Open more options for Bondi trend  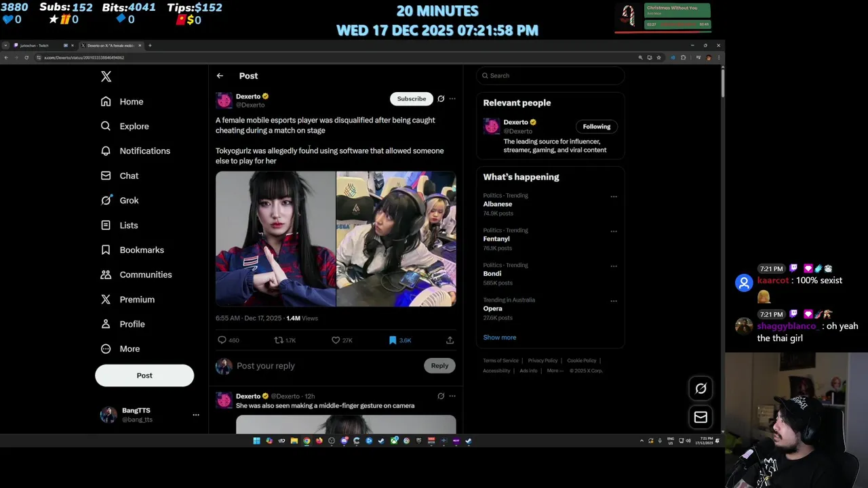pyautogui.click(x=614, y=266)
